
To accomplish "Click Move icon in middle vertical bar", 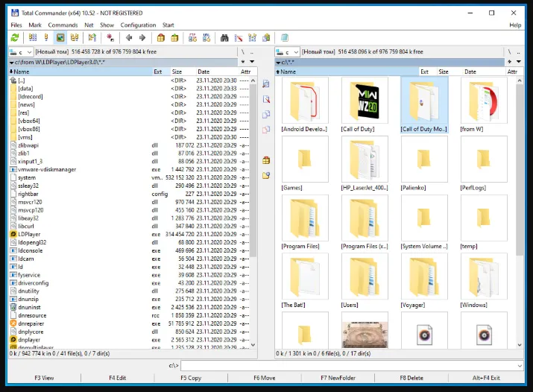I will pos(266,130).
